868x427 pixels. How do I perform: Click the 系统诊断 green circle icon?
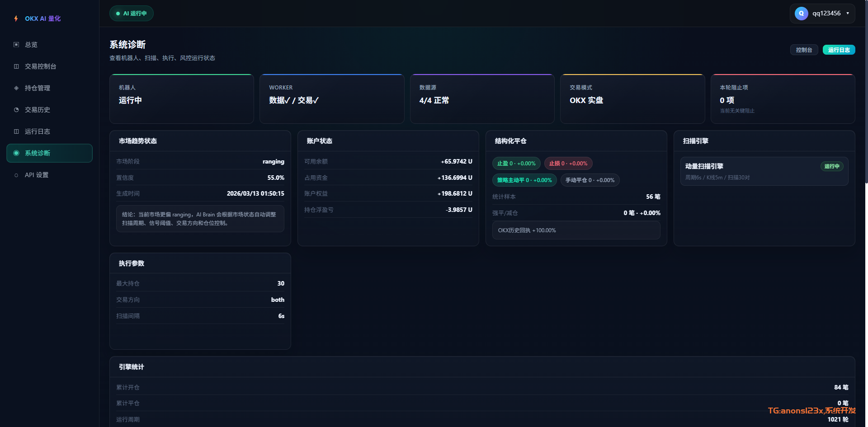(16, 153)
